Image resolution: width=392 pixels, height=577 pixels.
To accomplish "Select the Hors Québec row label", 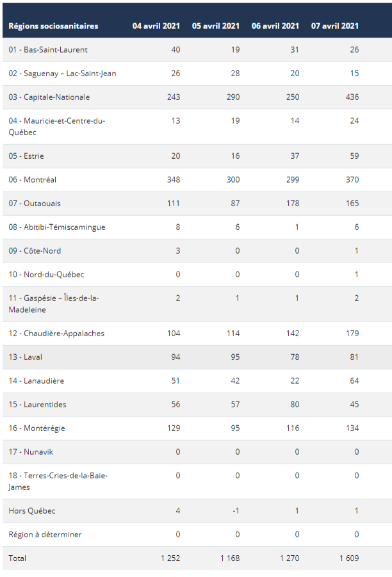I will (32, 511).
